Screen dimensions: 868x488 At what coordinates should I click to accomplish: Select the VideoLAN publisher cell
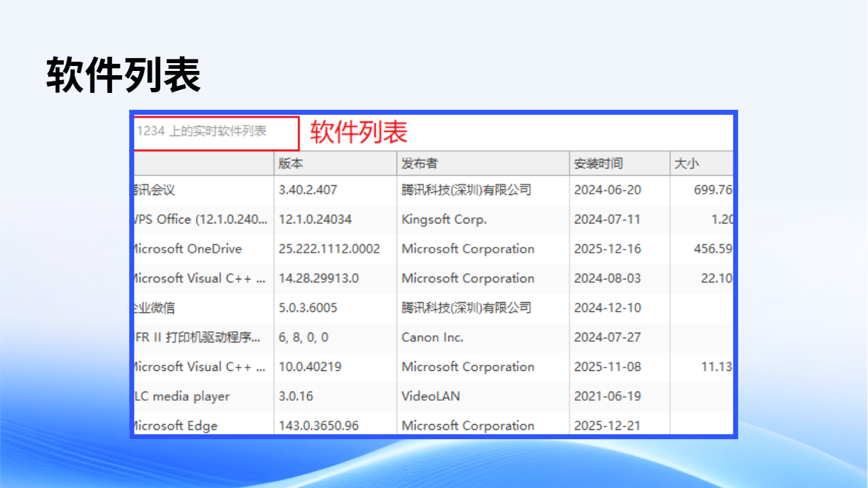(x=430, y=396)
